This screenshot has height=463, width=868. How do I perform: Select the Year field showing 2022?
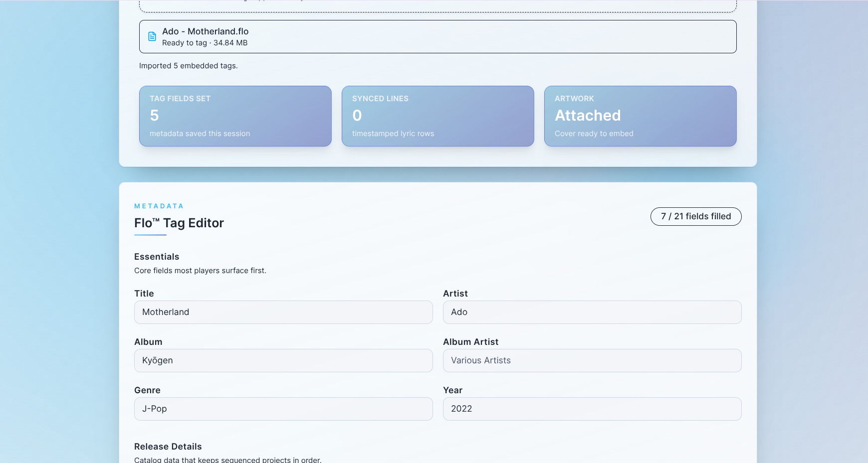pyautogui.click(x=592, y=409)
